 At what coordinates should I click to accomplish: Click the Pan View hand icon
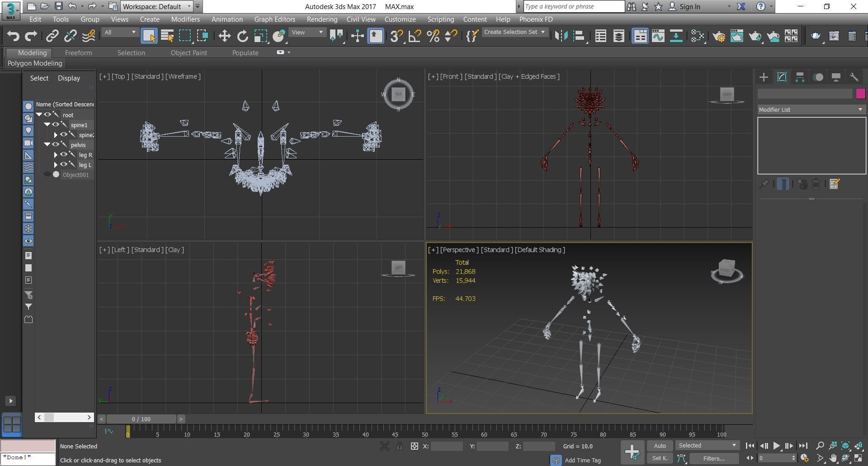(833, 458)
